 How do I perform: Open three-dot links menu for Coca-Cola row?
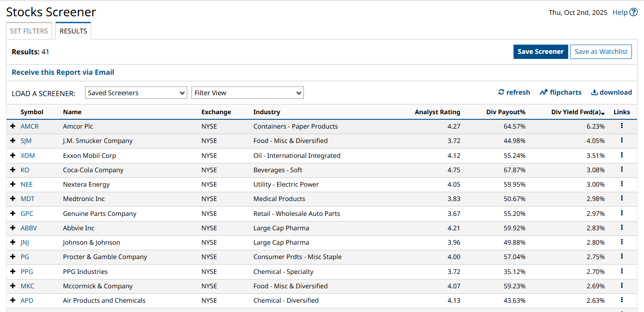coord(622,169)
